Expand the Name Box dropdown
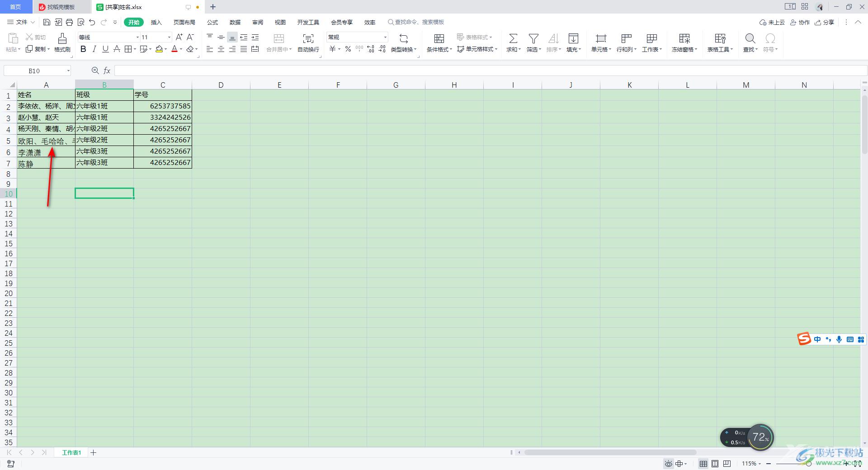Viewport: 868px width, 470px height. pos(68,70)
